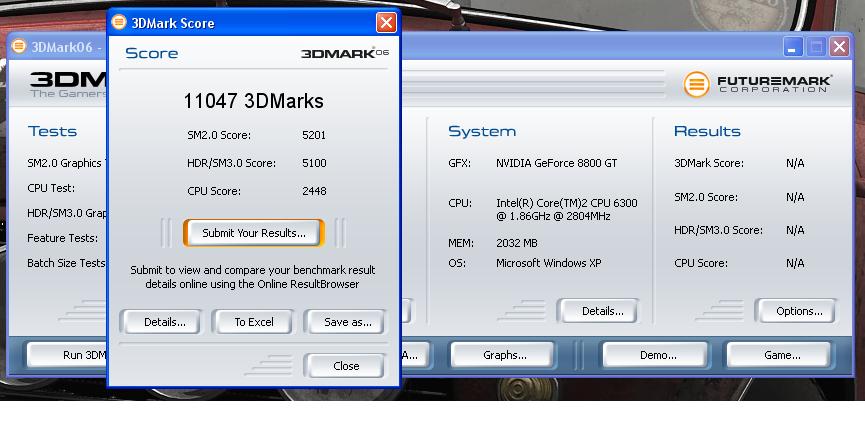Open Details in the Score dialog
Viewport: 865px width, 432px height.
[x=165, y=322]
